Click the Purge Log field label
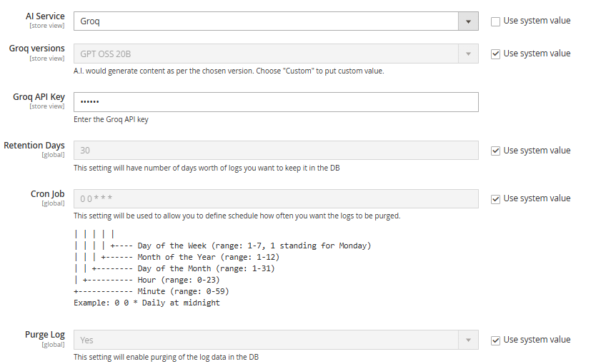The height and width of the screenshot is (364, 591). pos(44,335)
